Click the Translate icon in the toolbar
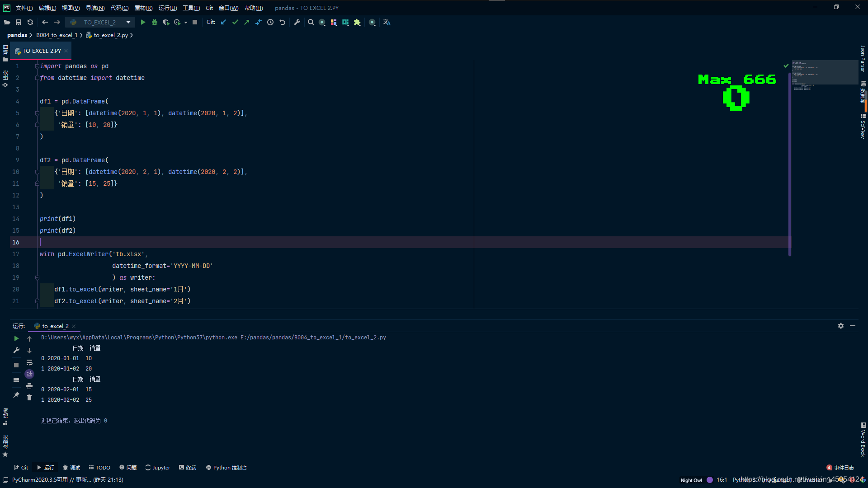This screenshot has height=488, width=868. click(387, 22)
